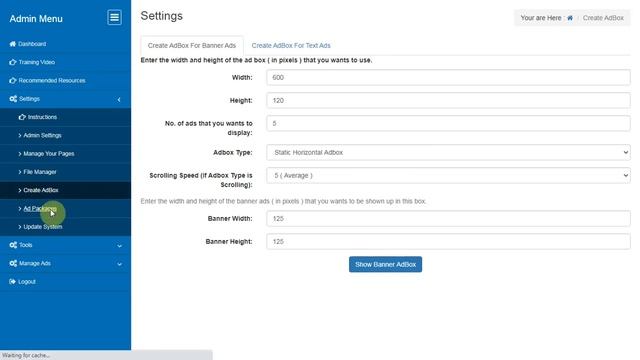The image size is (640, 360).
Task: Focus the Banner Height input field
Action: 448,241
